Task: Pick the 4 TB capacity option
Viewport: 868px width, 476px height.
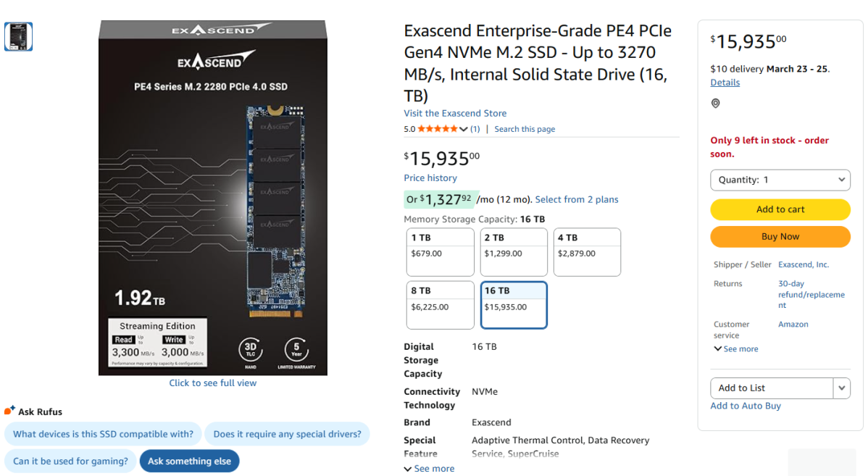Action: pyautogui.click(x=587, y=252)
